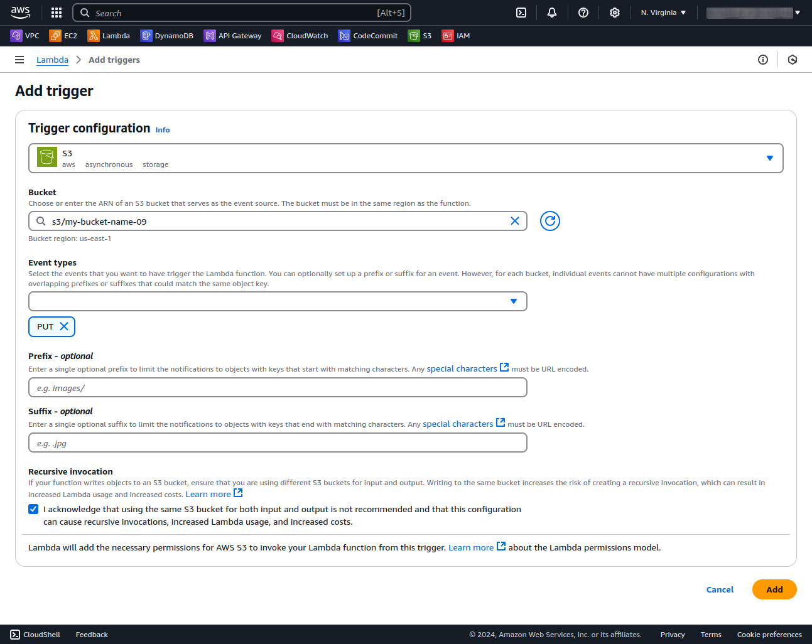Click external link icon next to Suffix special characters
The image size is (812, 644).
(501, 422)
